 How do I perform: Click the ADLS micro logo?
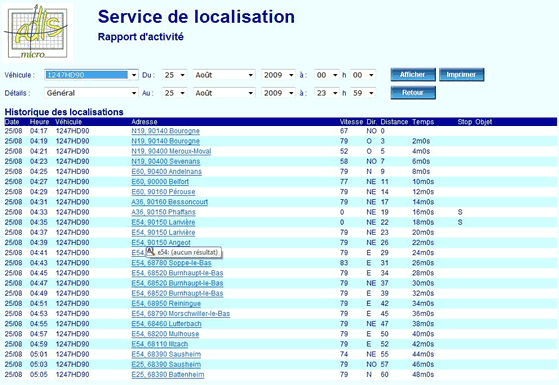(x=37, y=33)
